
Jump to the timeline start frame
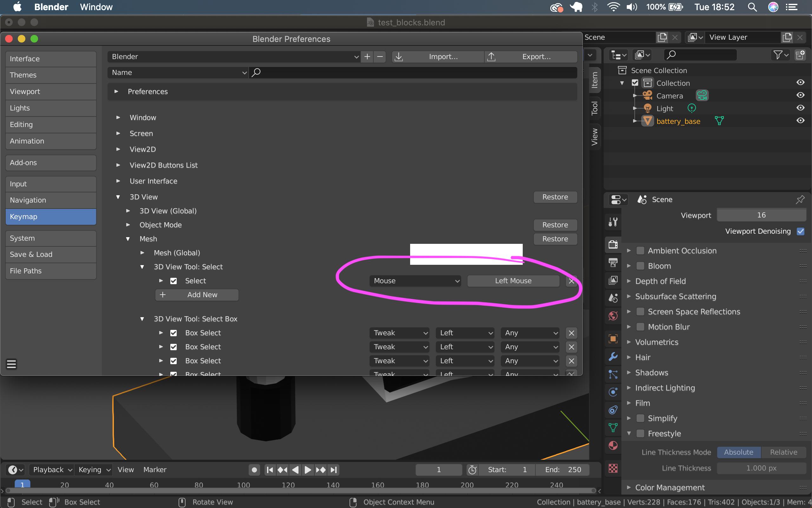(270, 470)
